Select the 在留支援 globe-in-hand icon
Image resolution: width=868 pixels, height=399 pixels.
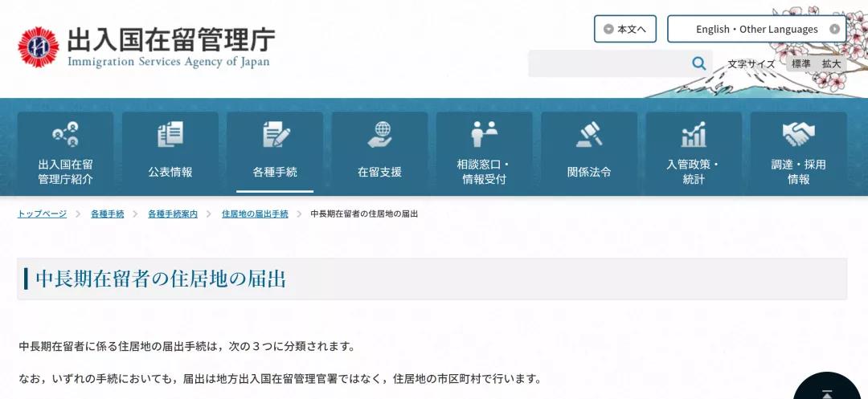[x=379, y=134]
